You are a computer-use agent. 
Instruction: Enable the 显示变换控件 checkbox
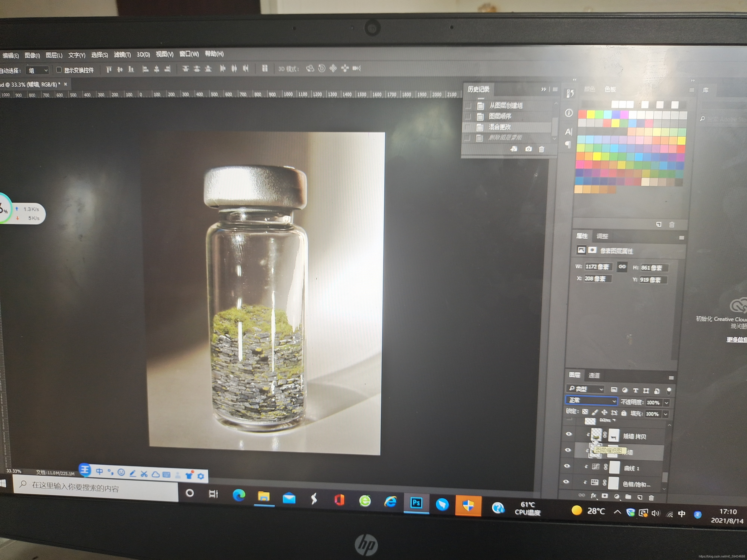tap(59, 70)
